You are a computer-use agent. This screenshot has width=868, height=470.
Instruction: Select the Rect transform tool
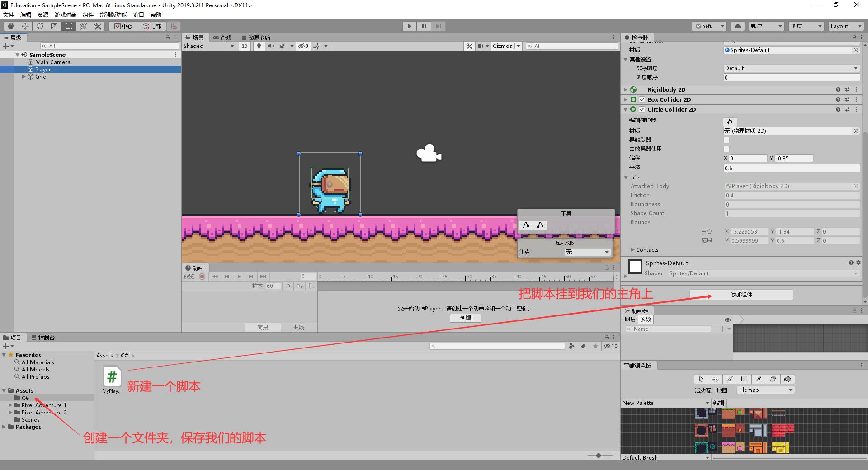(x=68, y=26)
